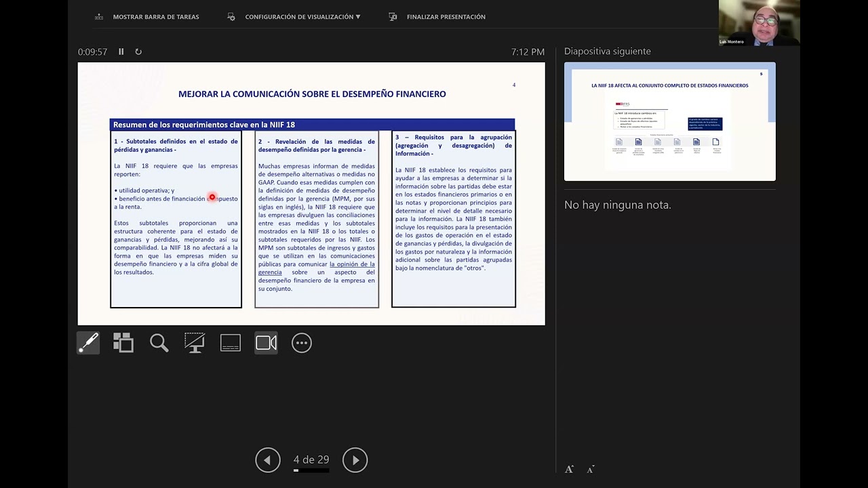Click the 'No hay ninguna nota.' notes area
This screenshot has height=488, width=868.
tap(618, 205)
